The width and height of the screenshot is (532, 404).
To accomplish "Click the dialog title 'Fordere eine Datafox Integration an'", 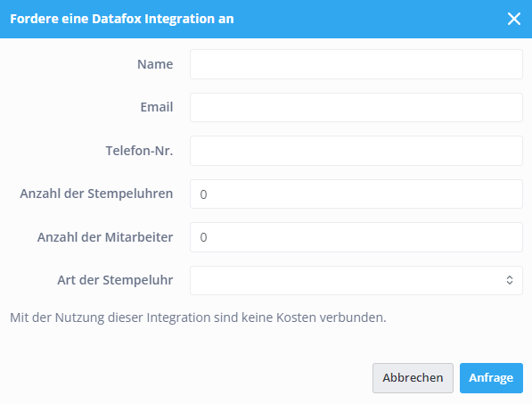I will click(122, 19).
